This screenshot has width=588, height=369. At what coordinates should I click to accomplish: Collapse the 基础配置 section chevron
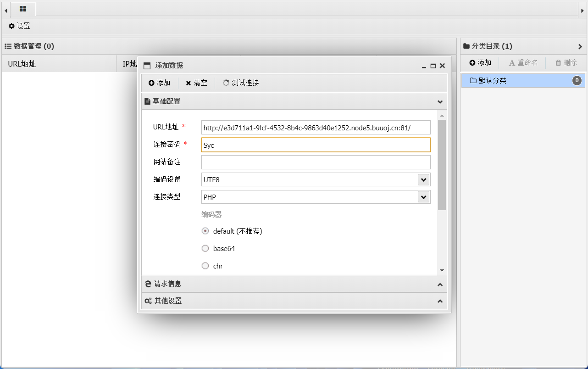[x=440, y=101]
